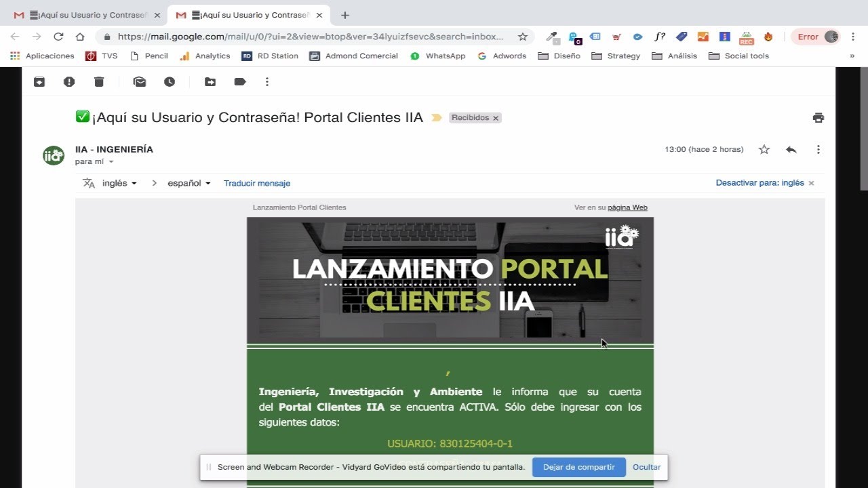Open the Pencil bookmark
Image resolution: width=868 pixels, height=488 pixels.
pyautogui.click(x=149, y=56)
